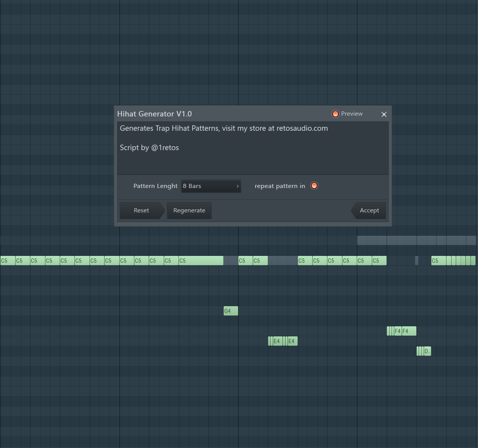Click the arrow on the 8 Bars selector
The width and height of the screenshot is (478, 448).
pos(238,186)
